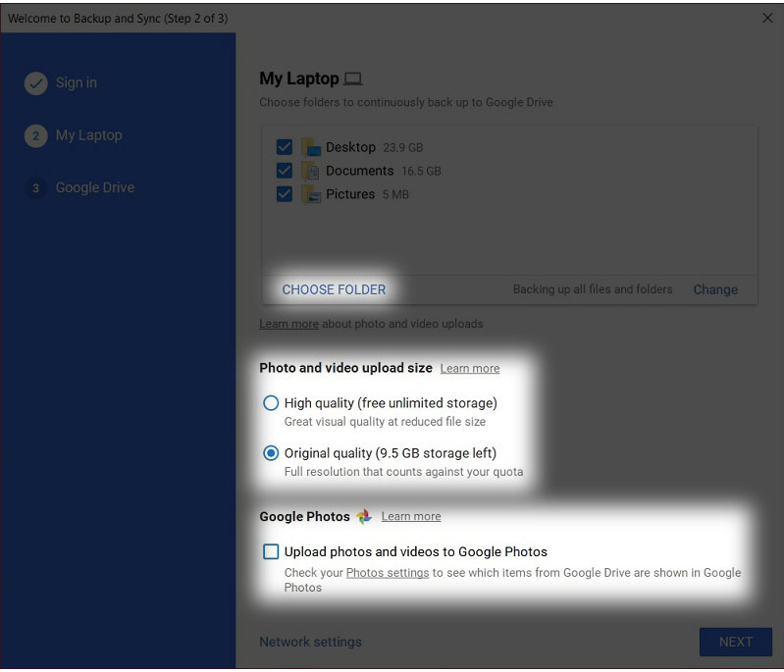Viewport: 784px width, 672px height.
Task: Select High quality upload radio button
Action: (x=271, y=403)
